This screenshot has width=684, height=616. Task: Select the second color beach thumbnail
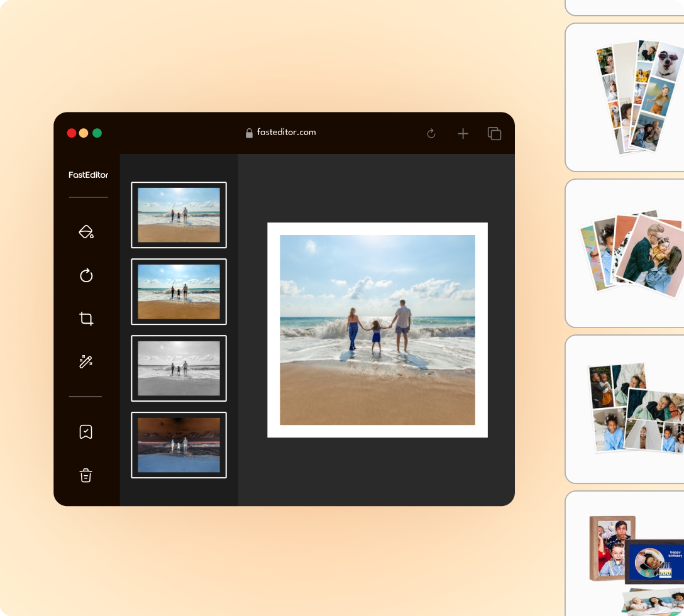click(x=179, y=292)
